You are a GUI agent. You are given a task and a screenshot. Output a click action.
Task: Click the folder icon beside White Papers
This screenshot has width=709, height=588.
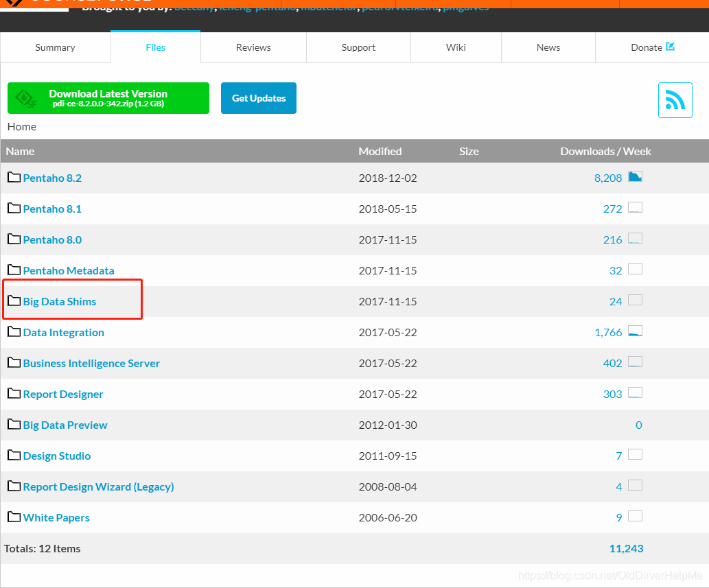[x=14, y=516]
